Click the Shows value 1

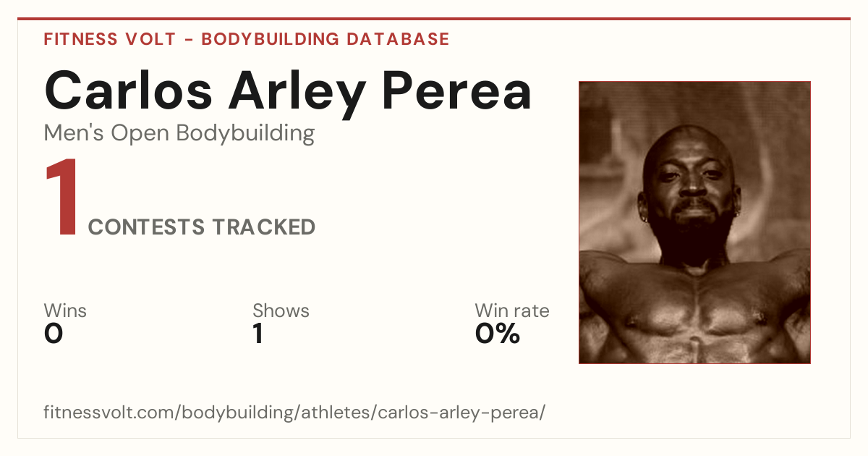(x=258, y=334)
